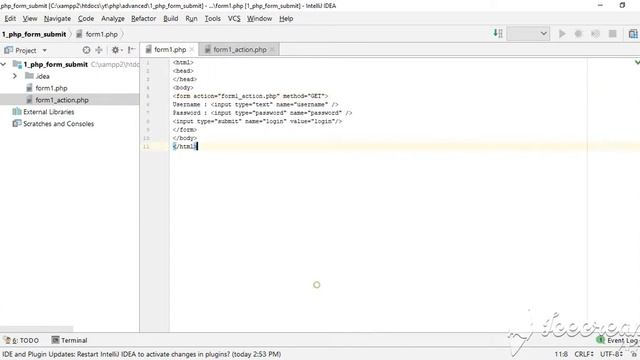Hide the Project tool window icon
This screenshot has width=640, height=360.
click(x=131, y=50)
